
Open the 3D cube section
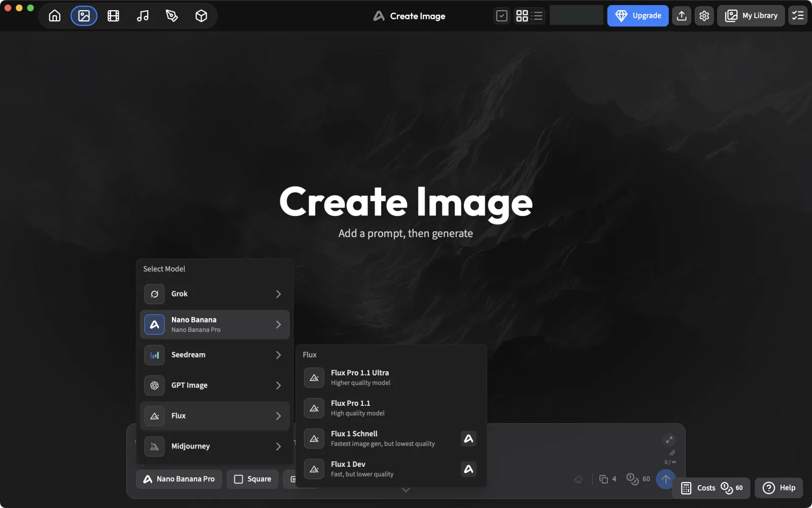[201, 16]
